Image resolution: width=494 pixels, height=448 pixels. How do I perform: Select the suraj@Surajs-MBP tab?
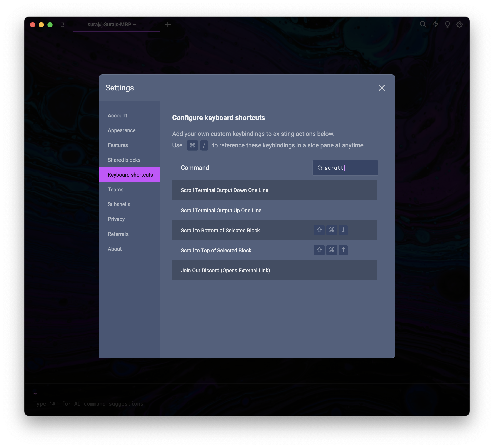[x=116, y=25]
